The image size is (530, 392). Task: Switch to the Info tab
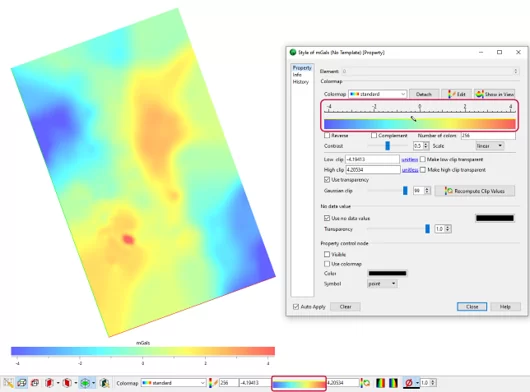pyautogui.click(x=297, y=75)
